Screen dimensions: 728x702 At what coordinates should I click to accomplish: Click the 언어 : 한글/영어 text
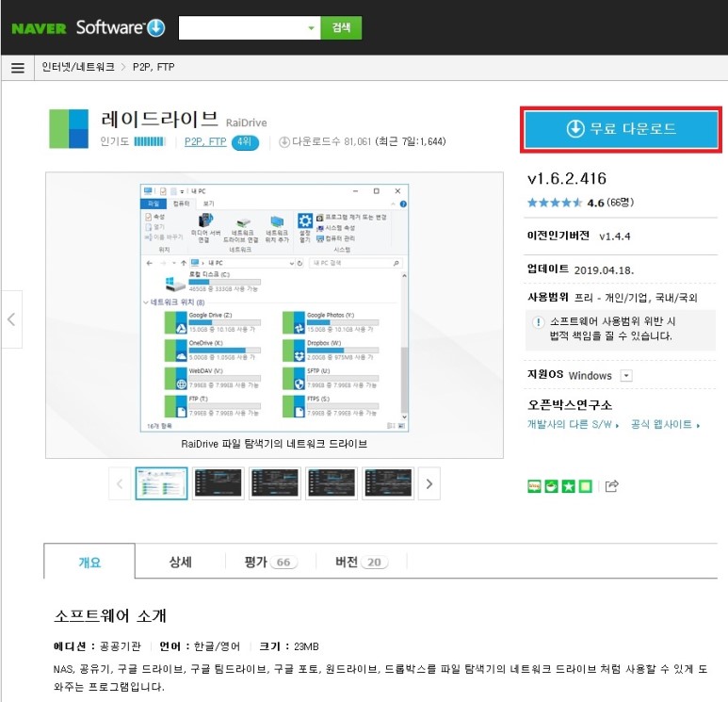[200, 646]
